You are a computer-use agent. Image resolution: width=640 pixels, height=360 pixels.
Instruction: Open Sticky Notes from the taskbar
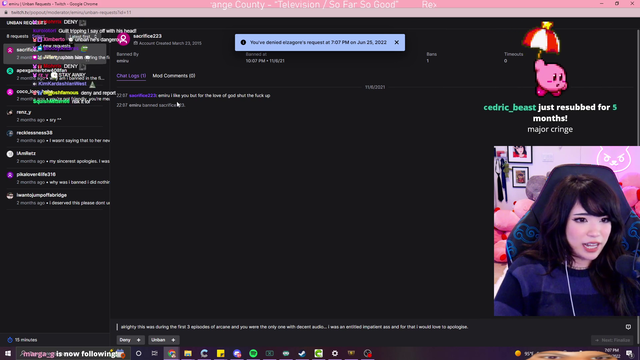(x=220, y=353)
